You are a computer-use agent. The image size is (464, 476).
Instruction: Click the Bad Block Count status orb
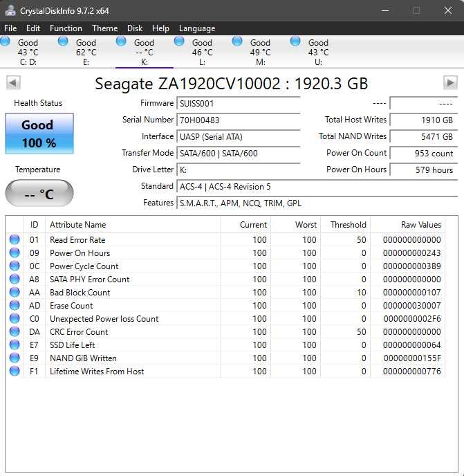click(15, 293)
